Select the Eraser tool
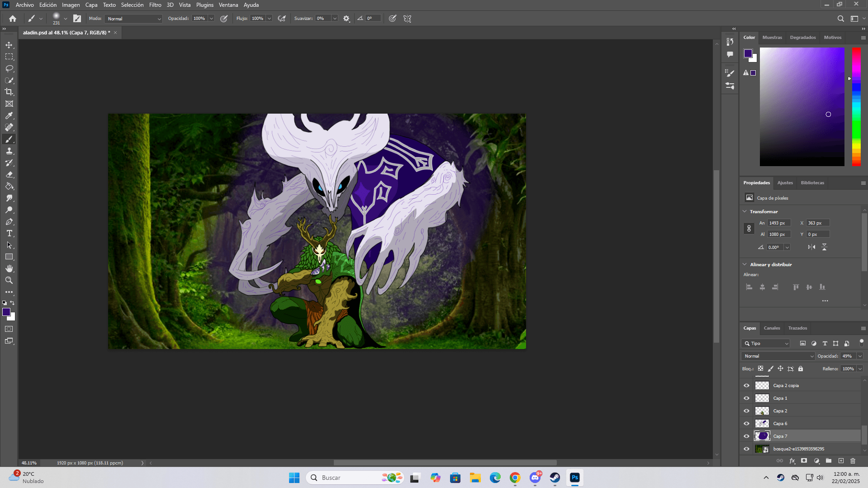Image resolution: width=868 pixels, height=488 pixels. tap(9, 175)
